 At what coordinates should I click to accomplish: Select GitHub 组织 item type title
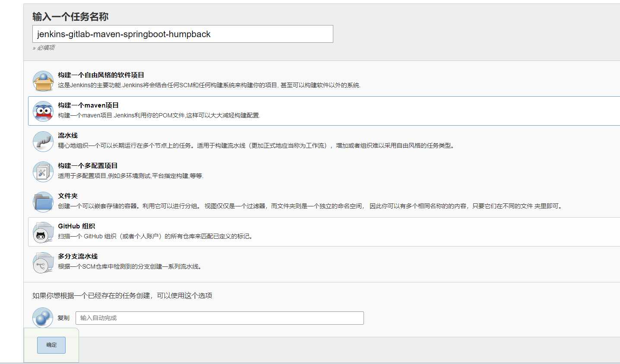point(76,226)
